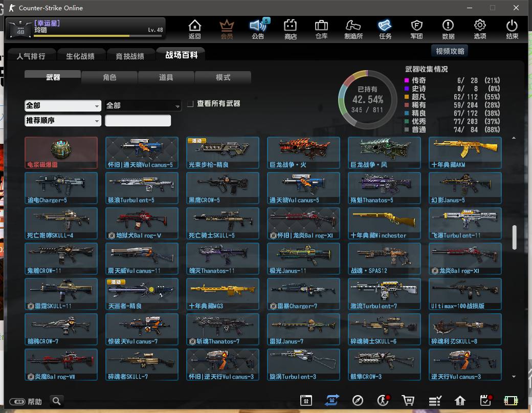Select the 模式 sub-tab

pyautogui.click(x=223, y=77)
